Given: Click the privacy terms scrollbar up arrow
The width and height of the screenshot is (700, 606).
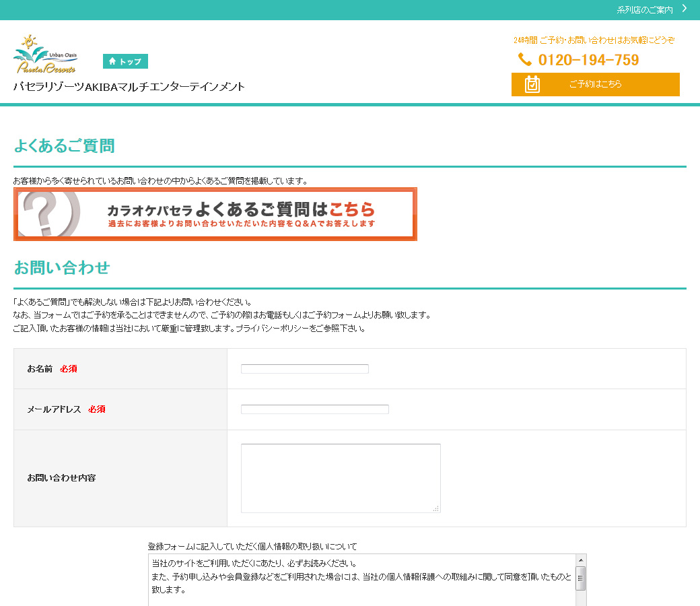Looking at the screenshot, I should point(580,560).
